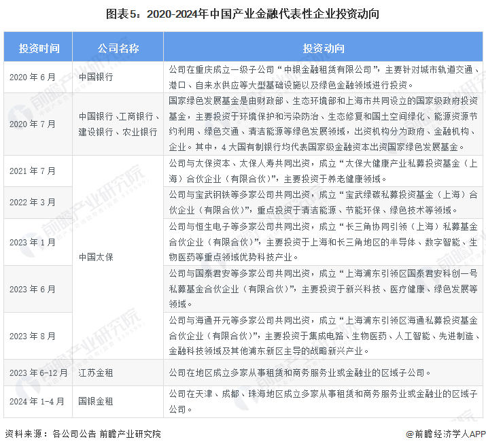Image resolution: width=486 pixels, height=448 pixels.
Task: Click the chart title 图表5：2020-2024年中国产业金融代表性企业投资动向
Action: (x=243, y=14)
